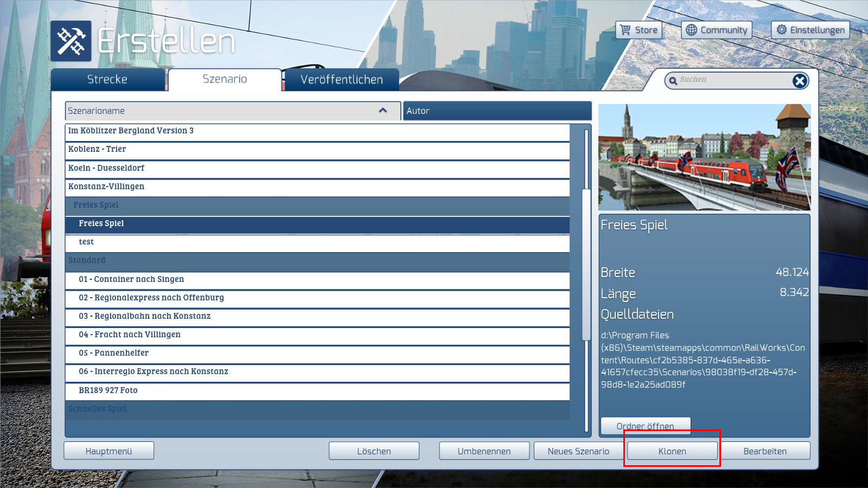Image resolution: width=868 pixels, height=488 pixels.
Task: Select 06 - Interregio Express nach Konstanz
Action: tap(317, 372)
